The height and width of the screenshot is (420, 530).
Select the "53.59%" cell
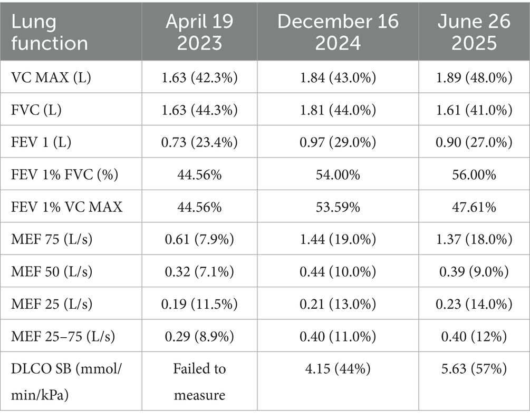(x=338, y=207)
